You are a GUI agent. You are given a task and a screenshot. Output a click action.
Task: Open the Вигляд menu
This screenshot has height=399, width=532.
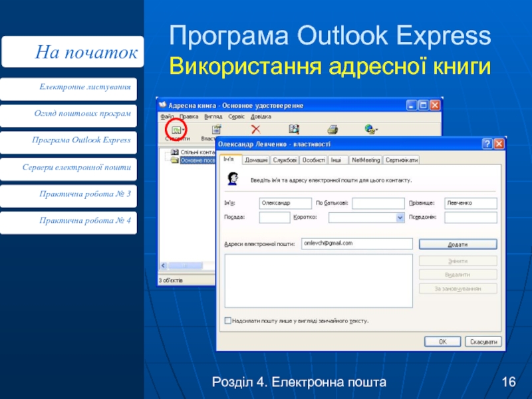coord(213,116)
